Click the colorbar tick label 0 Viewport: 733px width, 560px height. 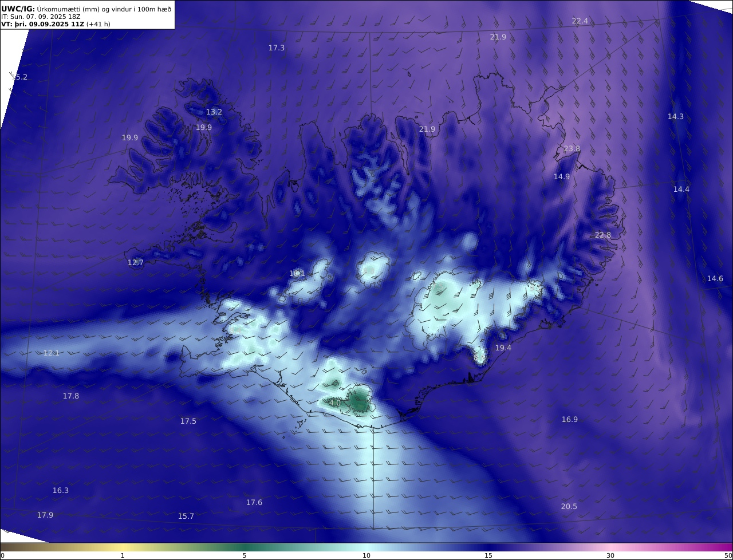coord(2,555)
